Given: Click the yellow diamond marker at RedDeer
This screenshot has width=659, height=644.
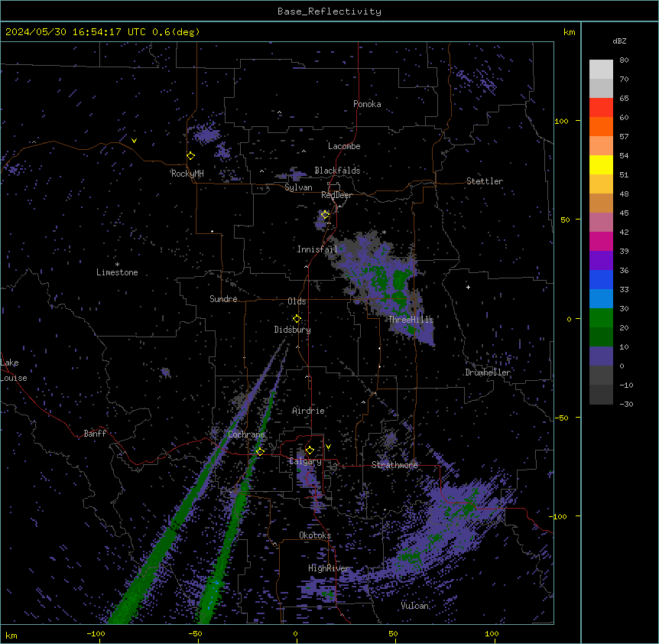Looking at the screenshot, I should (x=325, y=215).
